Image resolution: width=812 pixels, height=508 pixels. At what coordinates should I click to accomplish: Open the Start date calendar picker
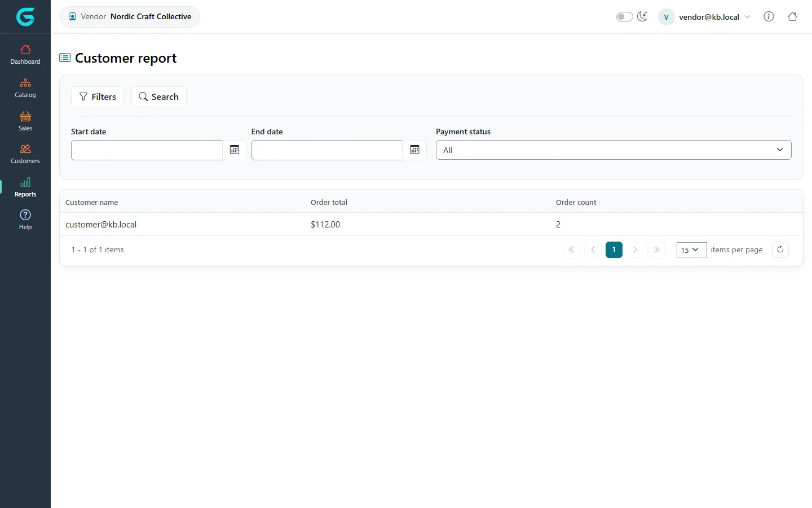coord(235,150)
